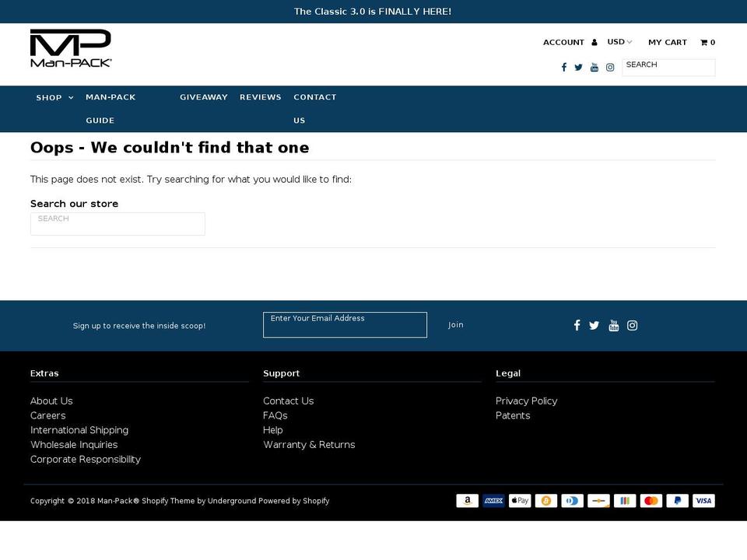747x560 pixels.
Task: Open Instagram icon in header
Action: click(x=610, y=67)
